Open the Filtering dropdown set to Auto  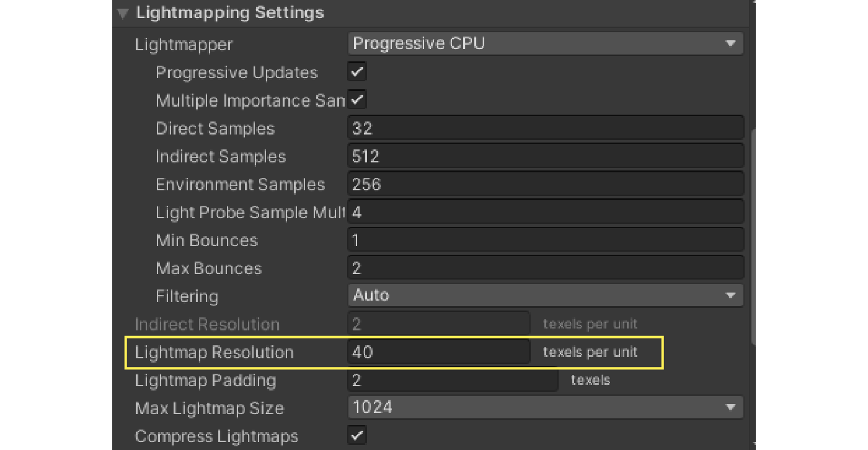(544, 295)
